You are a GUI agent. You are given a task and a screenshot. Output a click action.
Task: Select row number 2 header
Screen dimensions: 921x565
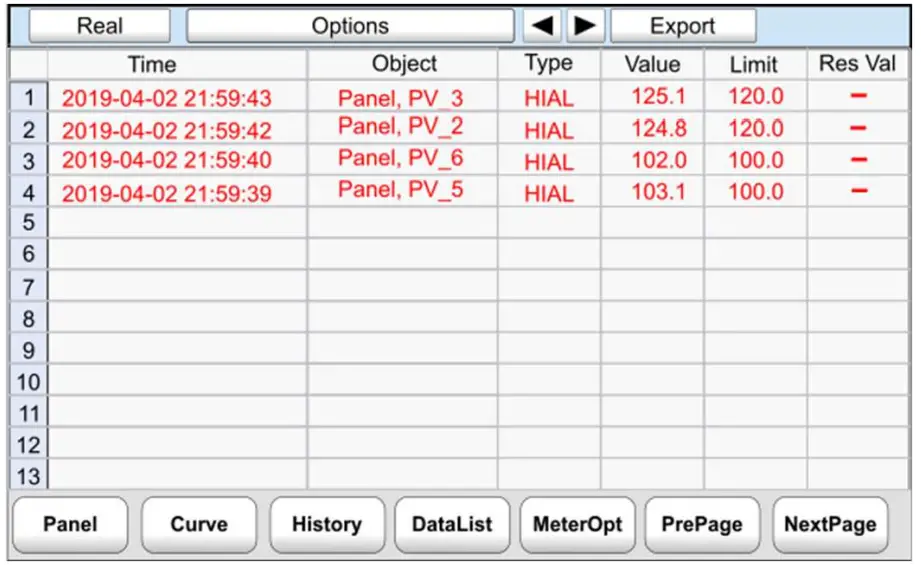(29, 129)
